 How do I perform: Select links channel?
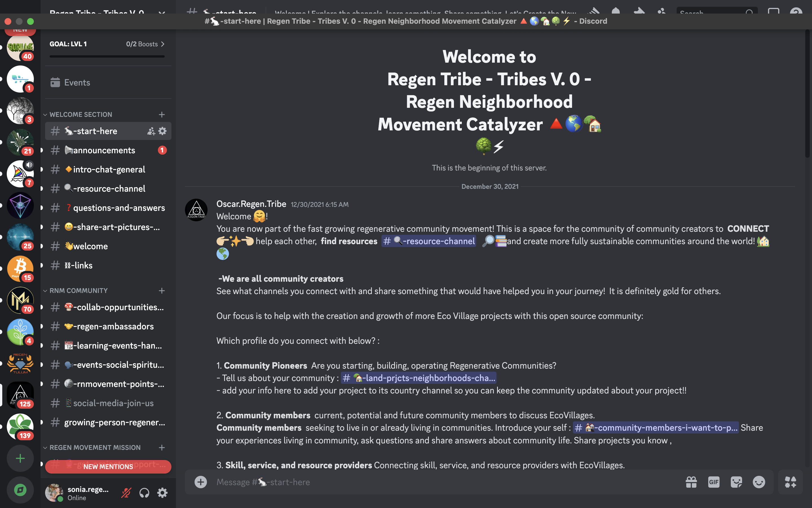tap(108, 265)
